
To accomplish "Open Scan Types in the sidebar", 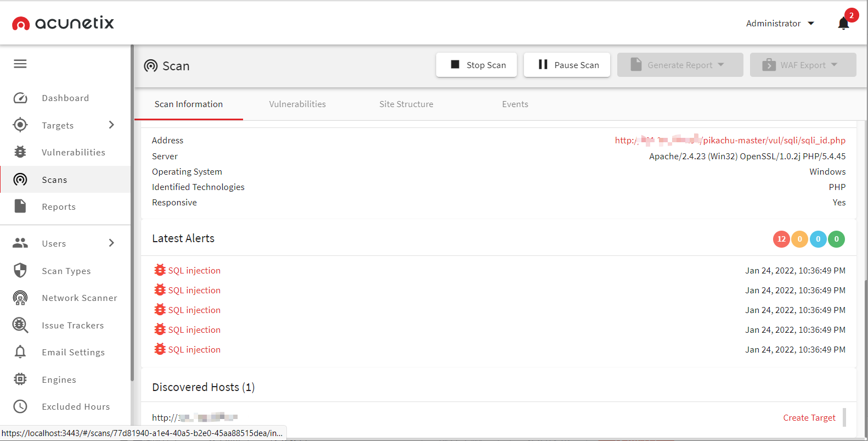I will click(65, 270).
